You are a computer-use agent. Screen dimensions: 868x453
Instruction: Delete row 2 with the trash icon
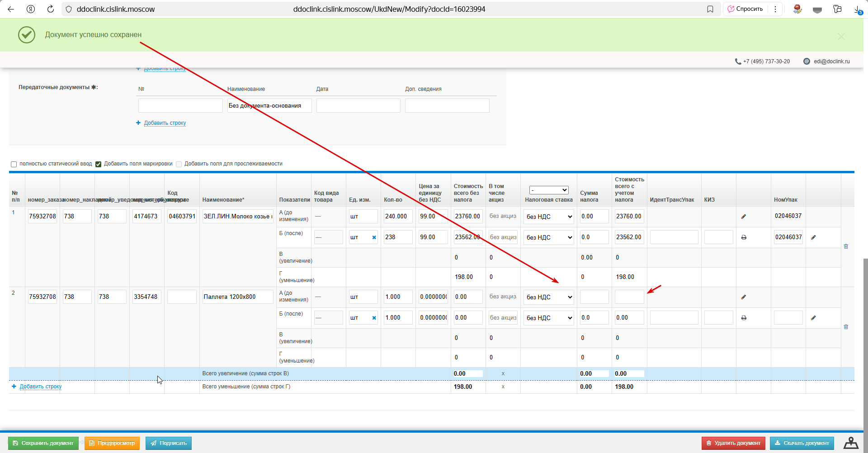(846, 327)
